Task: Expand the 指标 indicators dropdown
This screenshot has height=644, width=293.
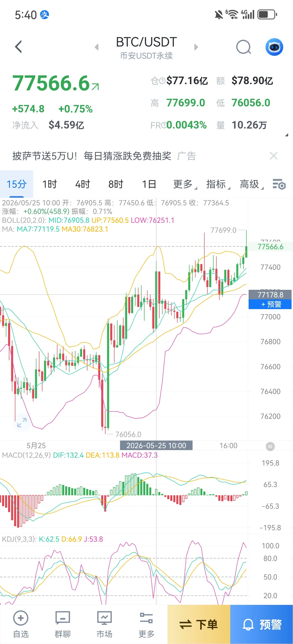Action: (x=218, y=184)
